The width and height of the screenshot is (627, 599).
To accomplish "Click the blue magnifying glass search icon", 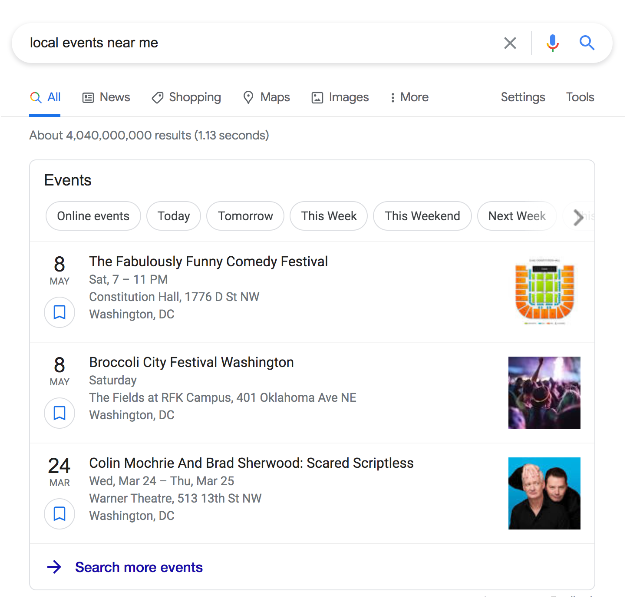I will (587, 42).
